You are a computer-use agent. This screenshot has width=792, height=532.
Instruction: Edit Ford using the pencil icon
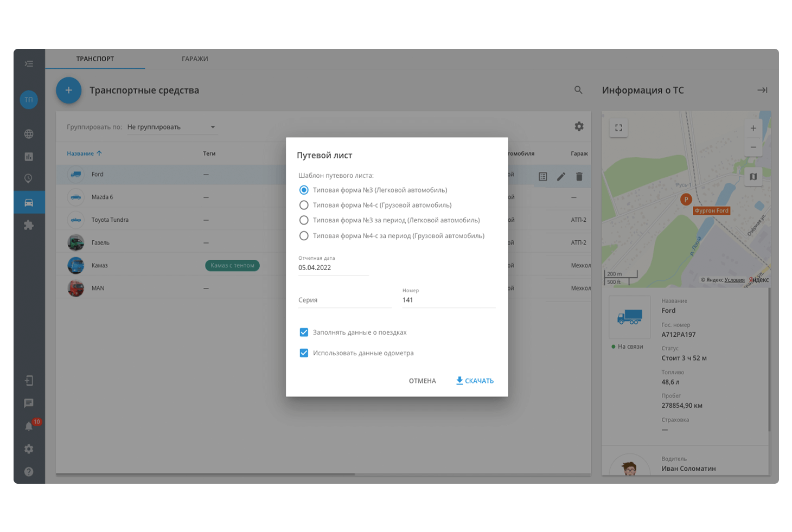tap(561, 177)
